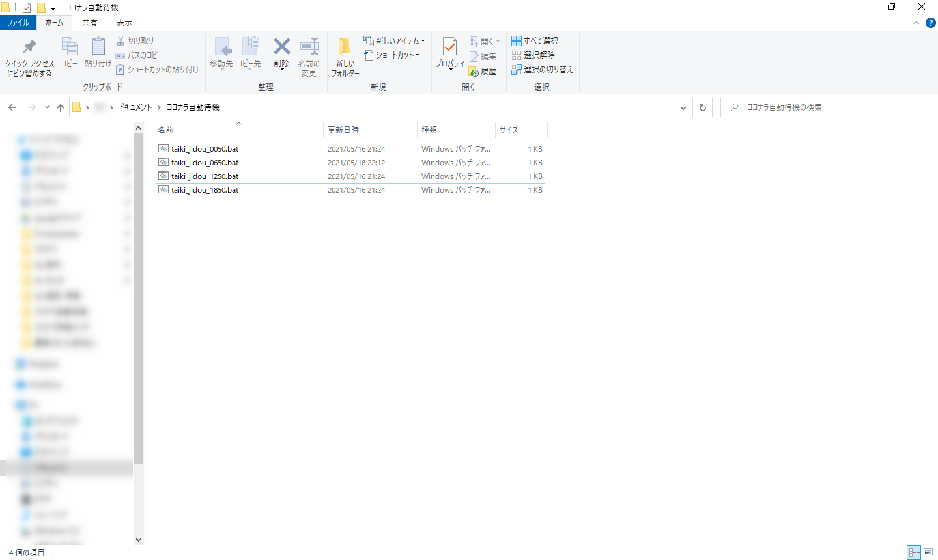The height and width of the screenshot is (560, 938).
Task: Expand the ribbon minimize chevron
Action: tap(917, 23)
